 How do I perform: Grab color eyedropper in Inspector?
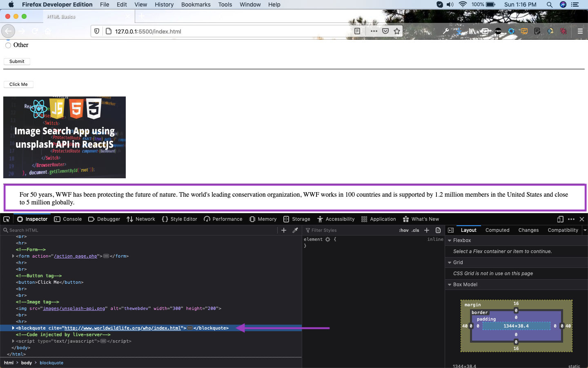[295, 230]
